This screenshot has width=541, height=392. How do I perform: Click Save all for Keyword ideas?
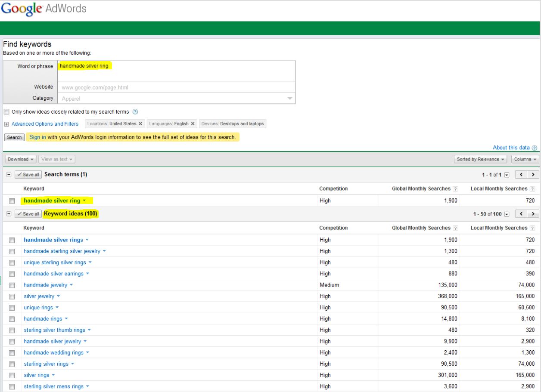coord(28,214)
